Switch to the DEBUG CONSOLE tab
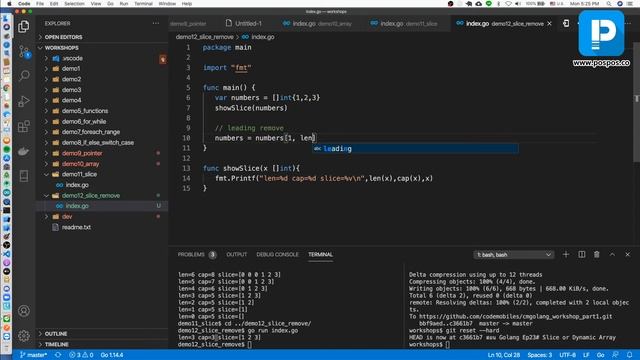 pyautogui.click(x=277, y=255)
